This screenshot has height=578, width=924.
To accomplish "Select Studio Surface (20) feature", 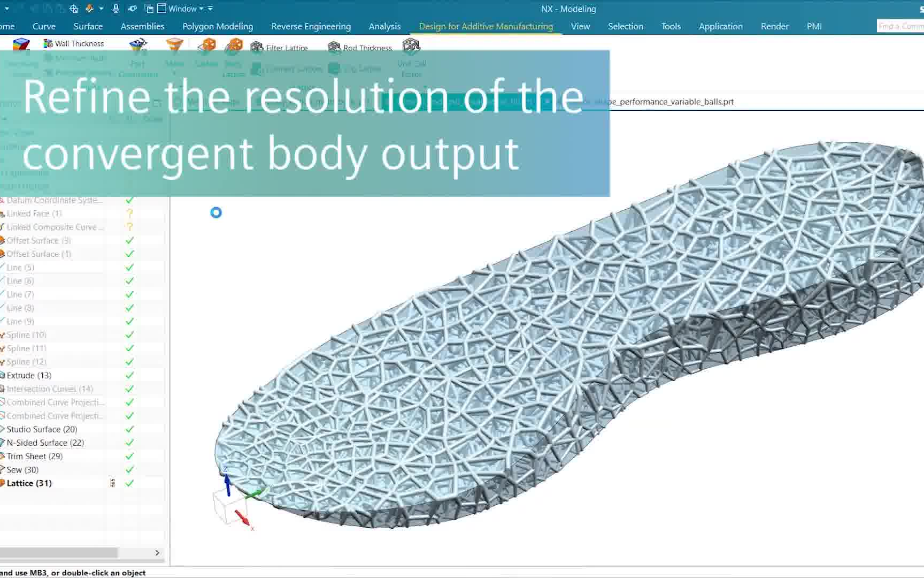I will (42, 429).
